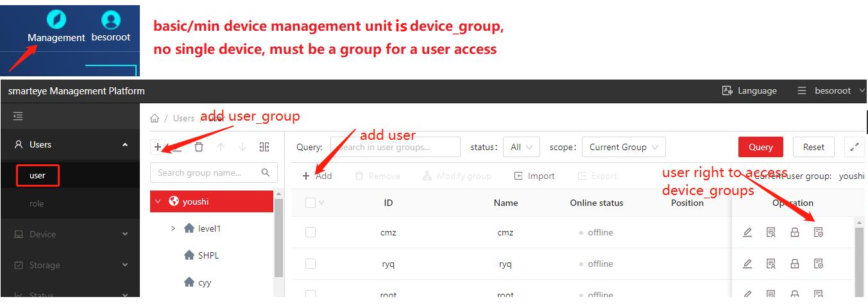Collapse the sidebar using the menu fold icon
The height and width of the screenshot is (306, 868).
[18, 116]
